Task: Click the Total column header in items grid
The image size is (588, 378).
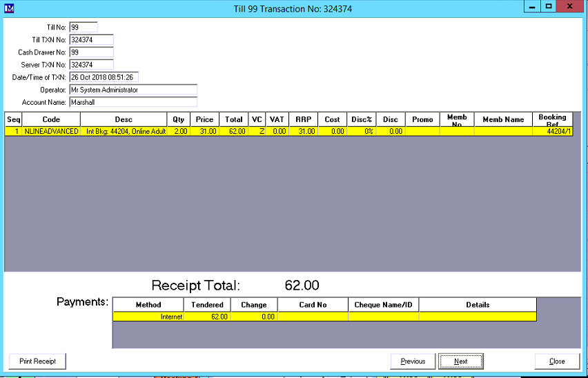Action: point(234,119)
